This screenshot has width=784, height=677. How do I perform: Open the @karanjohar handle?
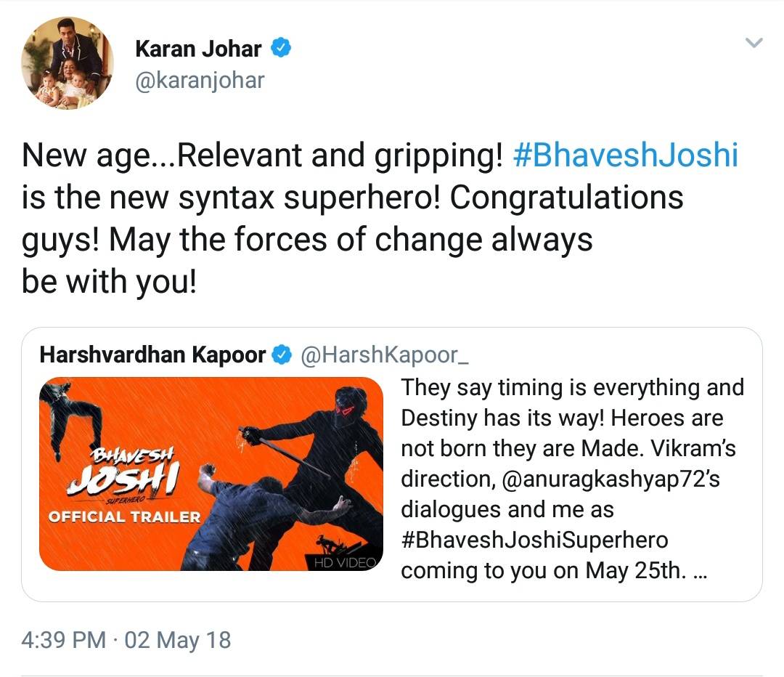point(200,80)
